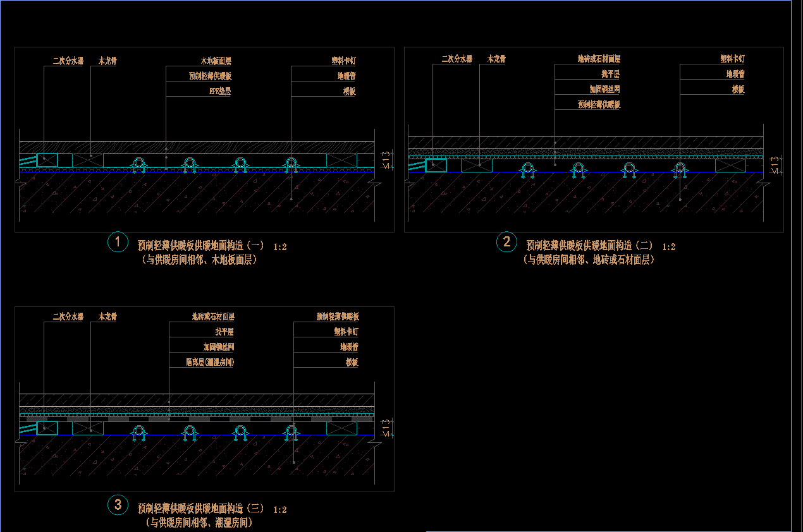Select the 木地板面层 label in detail 1
803x532 pixels.
(x=215, y=61)
